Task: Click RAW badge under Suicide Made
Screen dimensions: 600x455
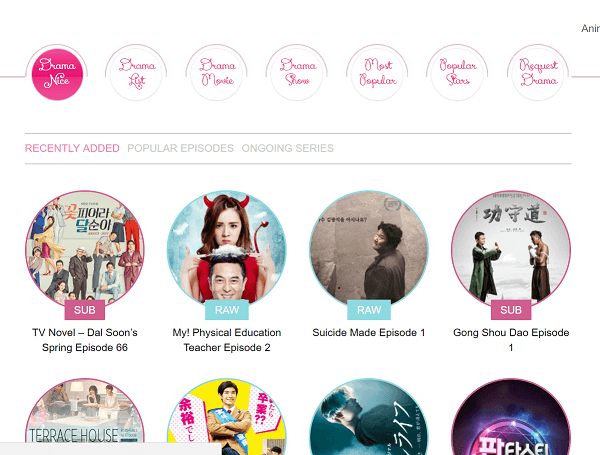Action: point(369,310)
